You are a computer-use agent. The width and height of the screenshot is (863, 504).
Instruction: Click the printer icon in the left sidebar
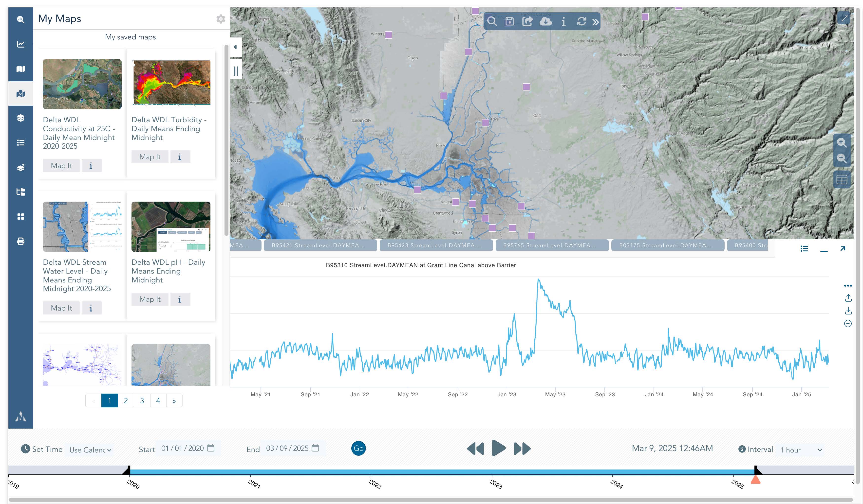pyautogui.click(x=20, y=241)
